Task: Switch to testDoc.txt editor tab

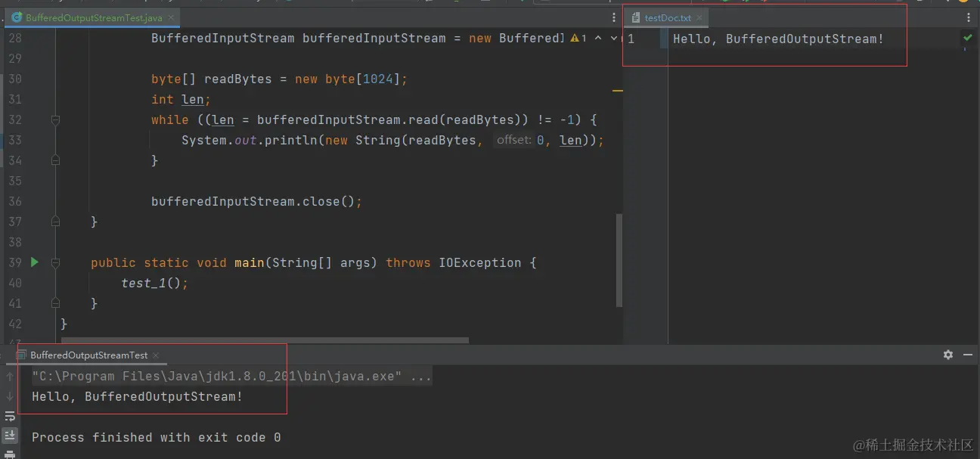Action: pos(668,17)
